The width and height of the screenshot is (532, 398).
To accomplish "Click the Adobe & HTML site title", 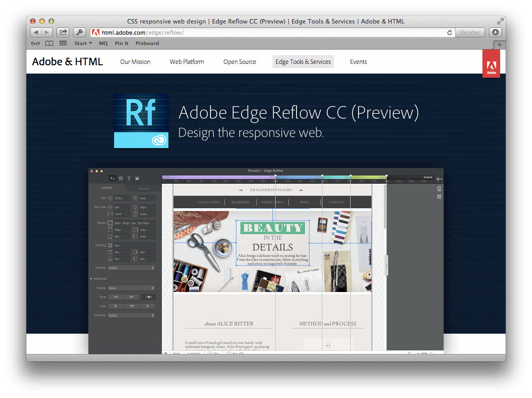I will pos(67,62).
